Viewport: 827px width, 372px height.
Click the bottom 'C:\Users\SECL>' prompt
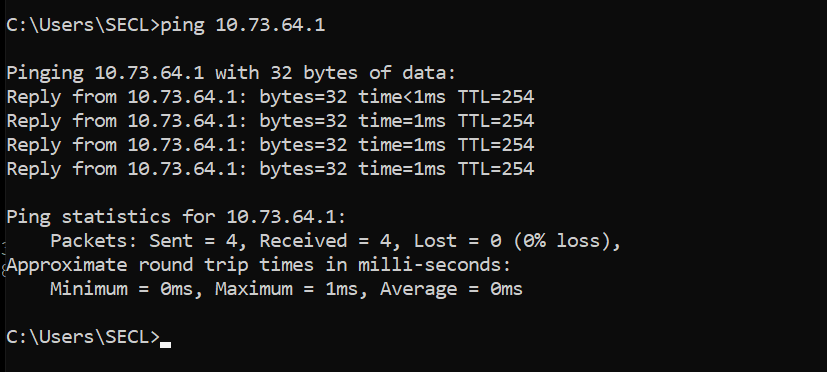[83, 337]
